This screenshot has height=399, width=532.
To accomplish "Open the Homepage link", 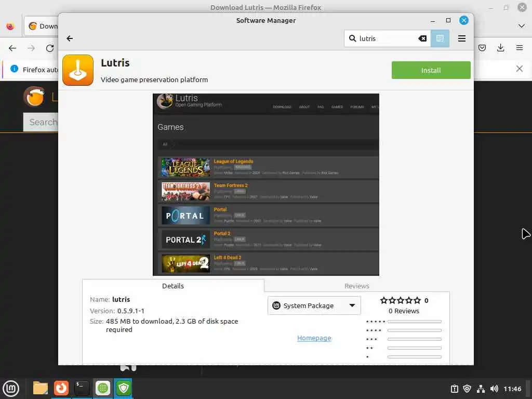I will pos(314,338).
